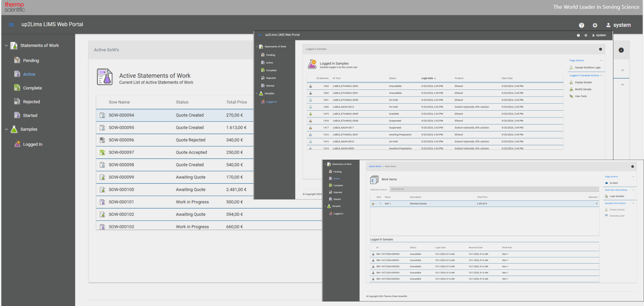Click Display Sample under Logged In Samples Actions
This screenshot has width=644, height=306.
(583, 82)
